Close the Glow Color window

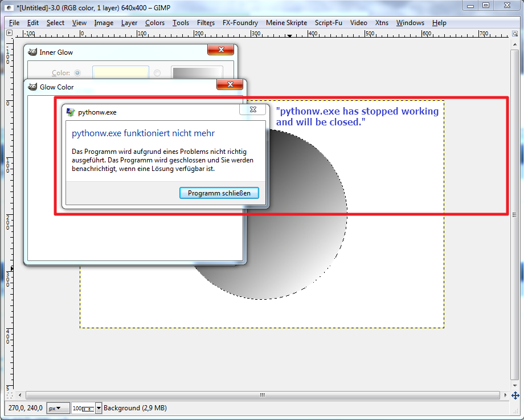[230, 84]
